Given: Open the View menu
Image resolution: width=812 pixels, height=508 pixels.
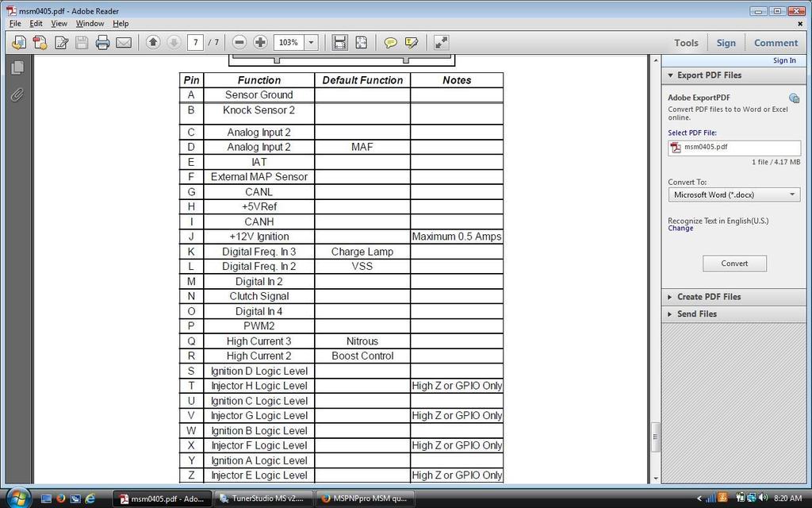Looking at the screenshot, I should click(59, 23).
